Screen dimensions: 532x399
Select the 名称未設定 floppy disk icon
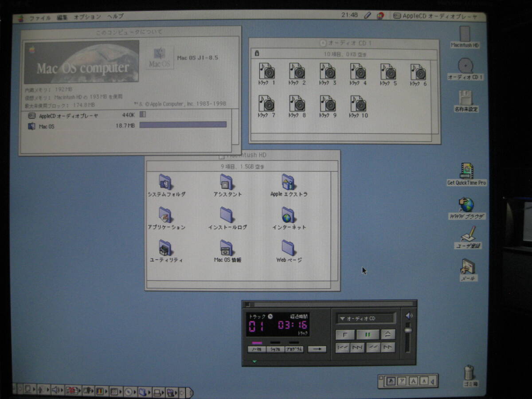pyautogui.click(x=465, y=101)
